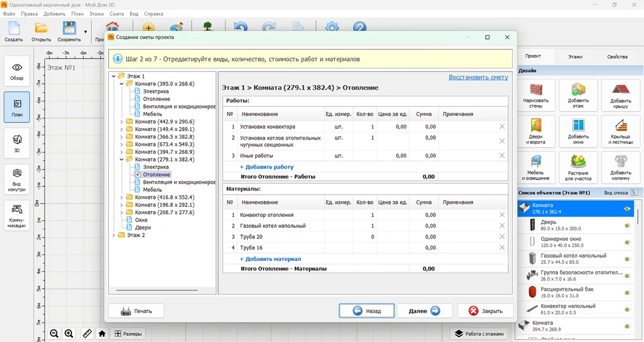The height and width of the screenshot is (342, 644).
Task: Open Мебель и освещение catalog
Action: coord(536,168)
